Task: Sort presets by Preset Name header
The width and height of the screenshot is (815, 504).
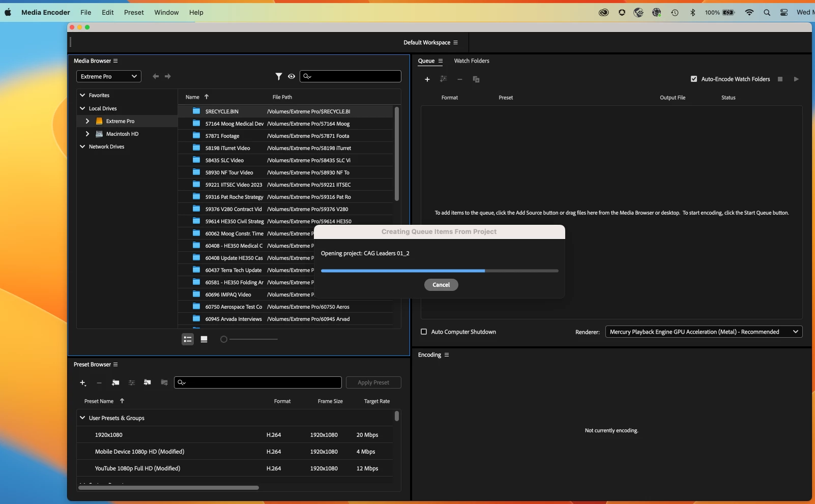Action: (x=99, y=401)
